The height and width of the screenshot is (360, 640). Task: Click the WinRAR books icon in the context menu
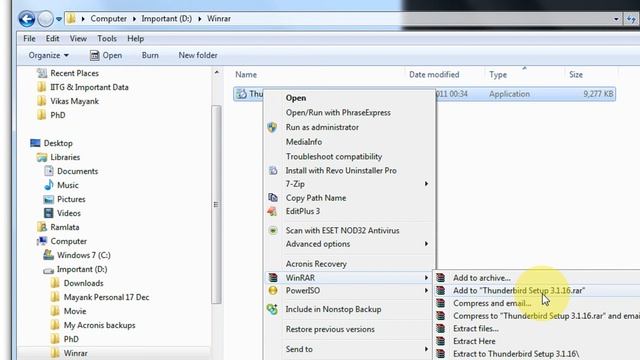[273, 278]
